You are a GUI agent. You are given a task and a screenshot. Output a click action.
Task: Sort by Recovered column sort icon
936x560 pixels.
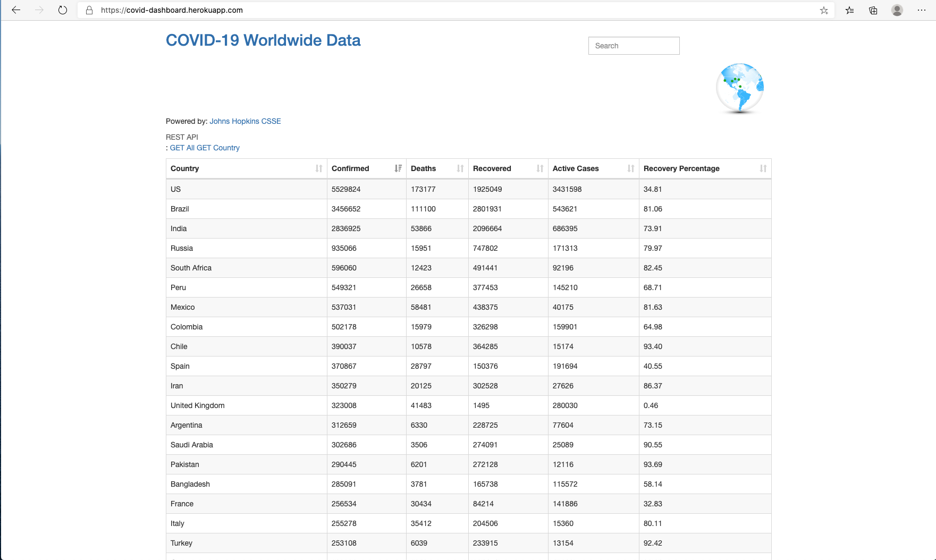(x=540, y=168)
